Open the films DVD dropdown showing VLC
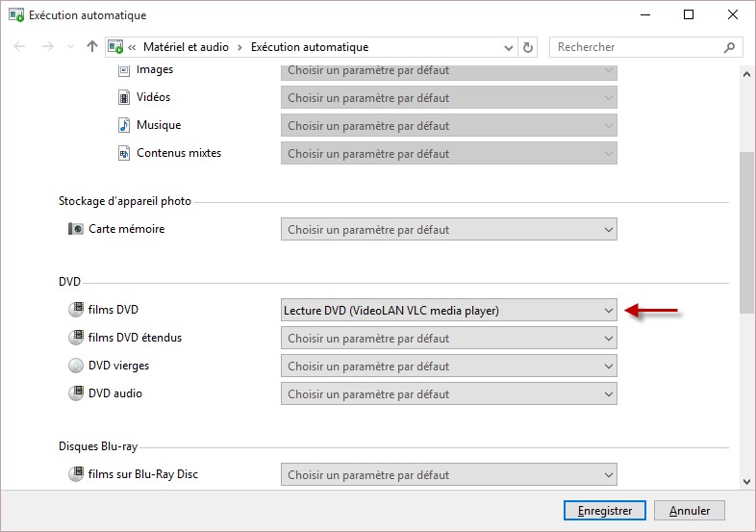The image size is (756, 532). point(448,310)
